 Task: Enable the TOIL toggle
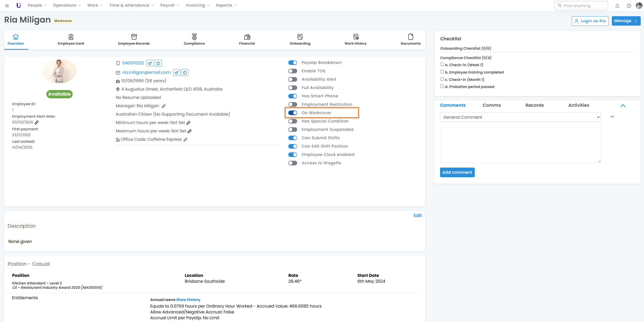[293, 71]
